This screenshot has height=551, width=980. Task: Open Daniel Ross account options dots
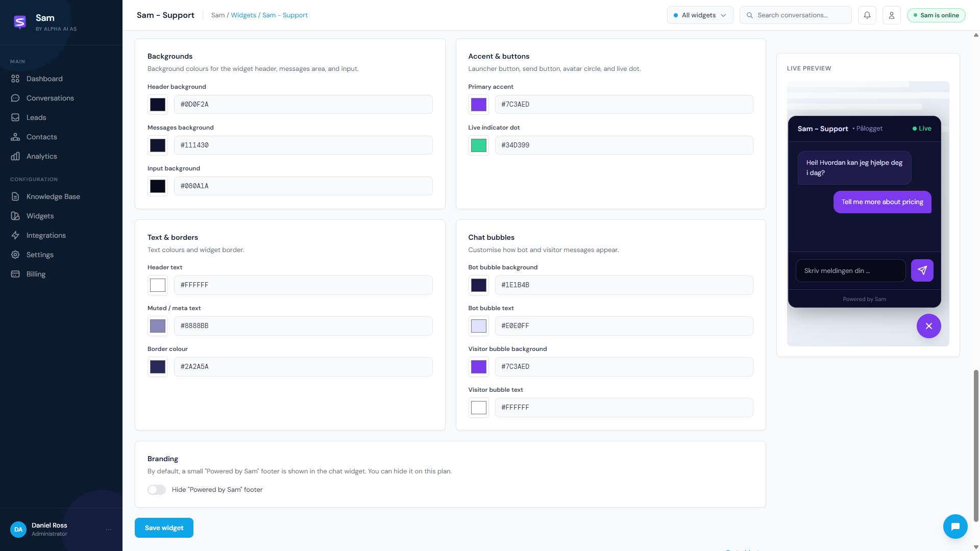click(x=109, y=530)
